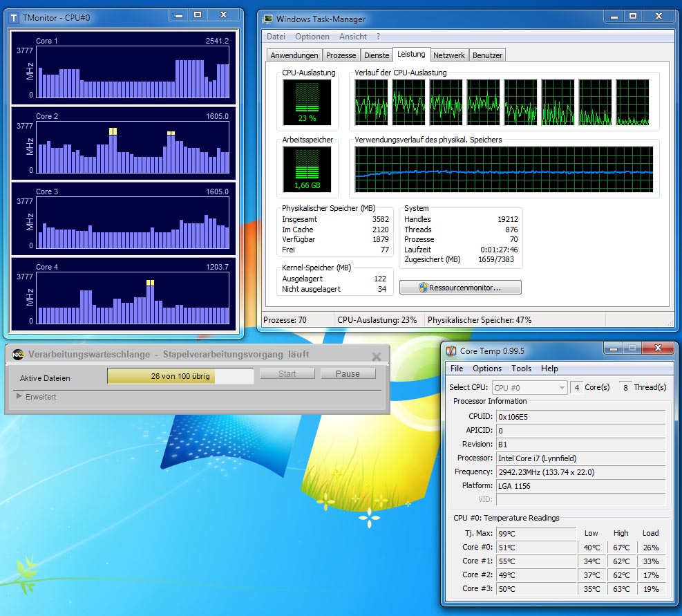Close the Verarbeitungswarteschlange window
The image size is (682, 616).
376,357
